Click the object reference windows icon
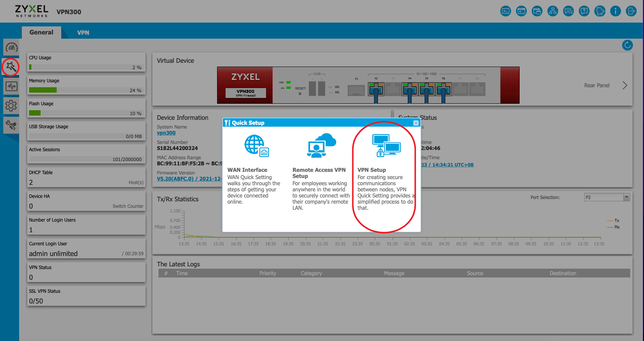The height and width of the screenshot is (341, 644). pyautogui.click(x=537, y=11)
